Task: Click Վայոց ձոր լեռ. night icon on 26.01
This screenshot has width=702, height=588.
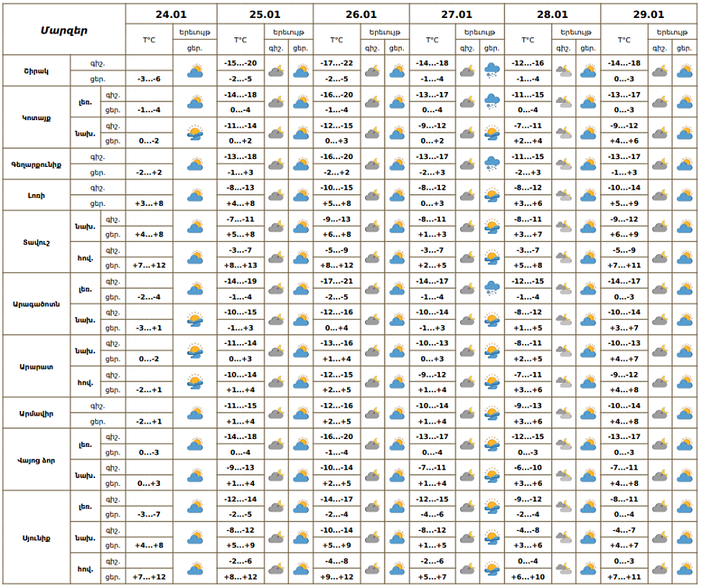Action: point(372,445)
